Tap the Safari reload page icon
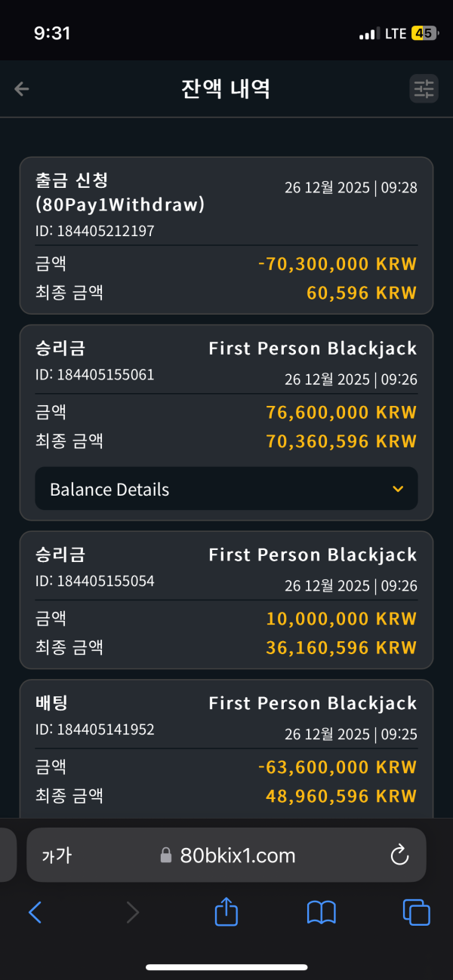453x980 pixels. (399, 855)
